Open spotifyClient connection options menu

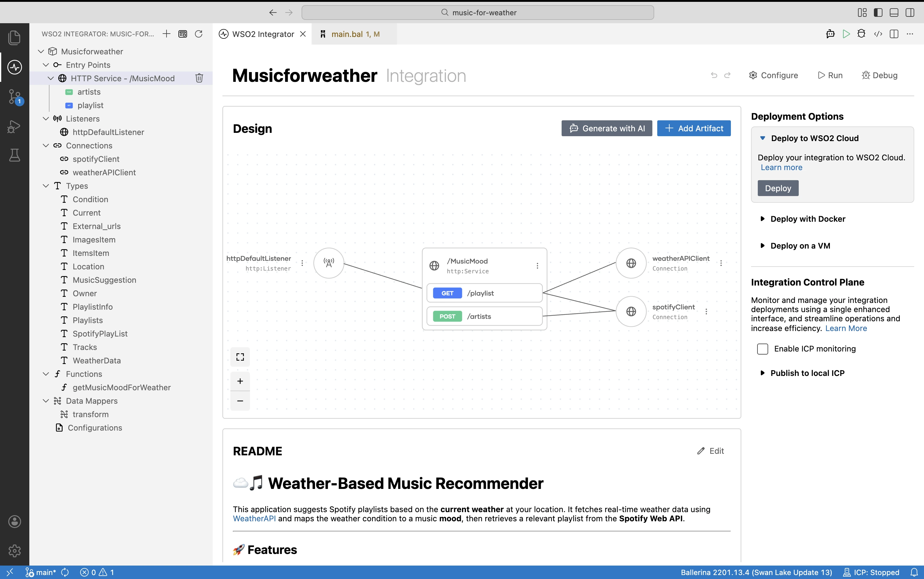pos(706,312)
